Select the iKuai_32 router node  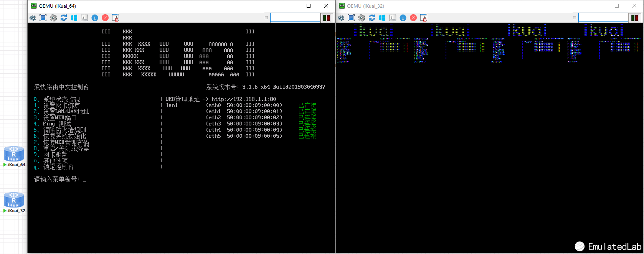pyautogui.click(x=14, y=200)
